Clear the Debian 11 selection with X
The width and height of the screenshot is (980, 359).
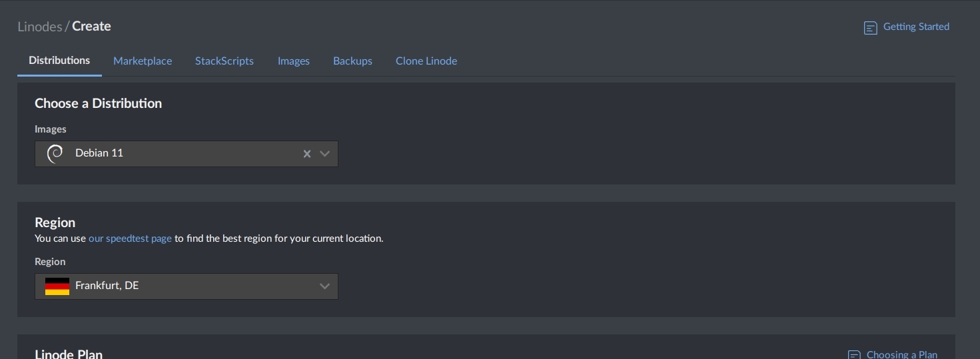point(307,154)
